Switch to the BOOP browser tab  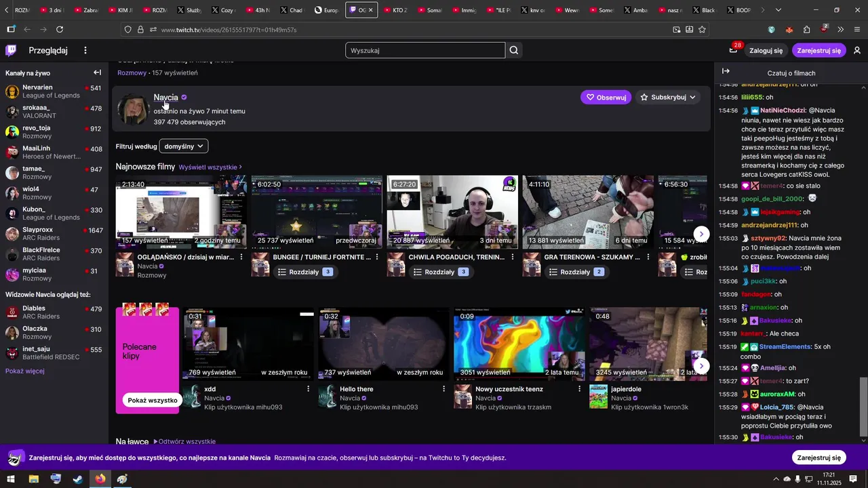click(x=738, y=10)
